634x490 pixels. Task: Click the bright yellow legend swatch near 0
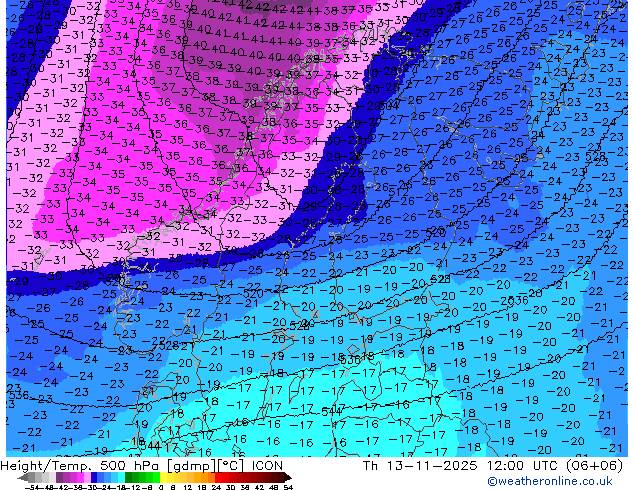pyautogui.click(x=163, y=478)
